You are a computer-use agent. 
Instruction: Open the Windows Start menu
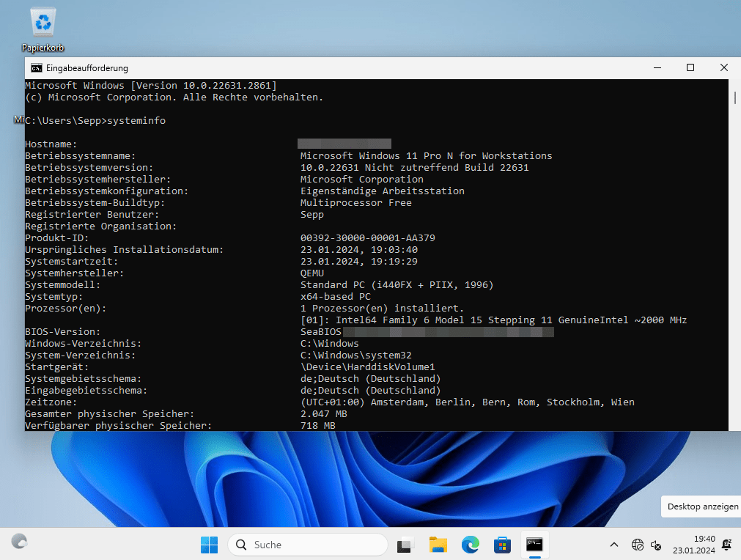pos(209,545)
